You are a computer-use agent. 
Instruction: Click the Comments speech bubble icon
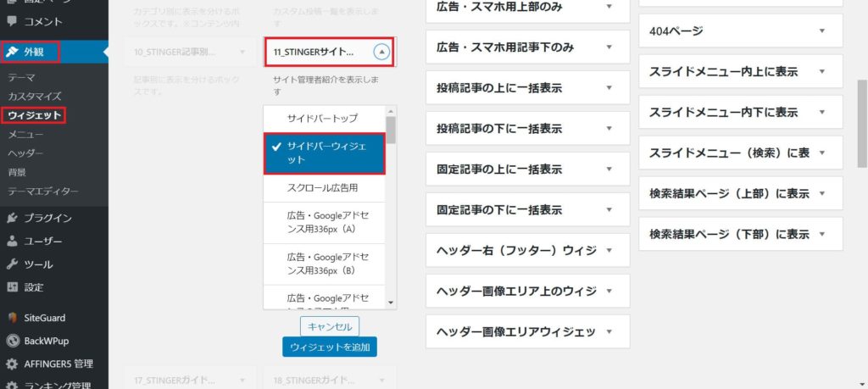point(12,21)
